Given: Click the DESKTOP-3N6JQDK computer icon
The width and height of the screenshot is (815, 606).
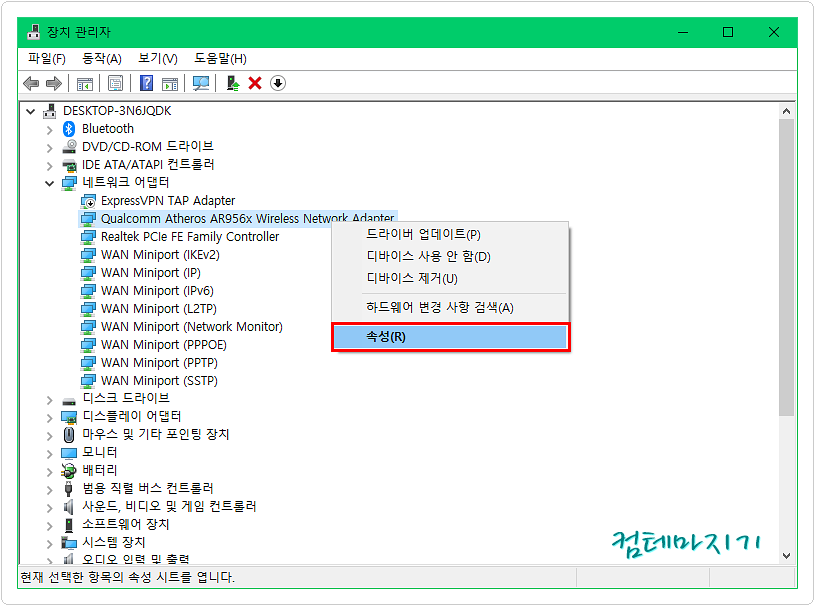Looking at the screenshot, I should coord(50,111).
